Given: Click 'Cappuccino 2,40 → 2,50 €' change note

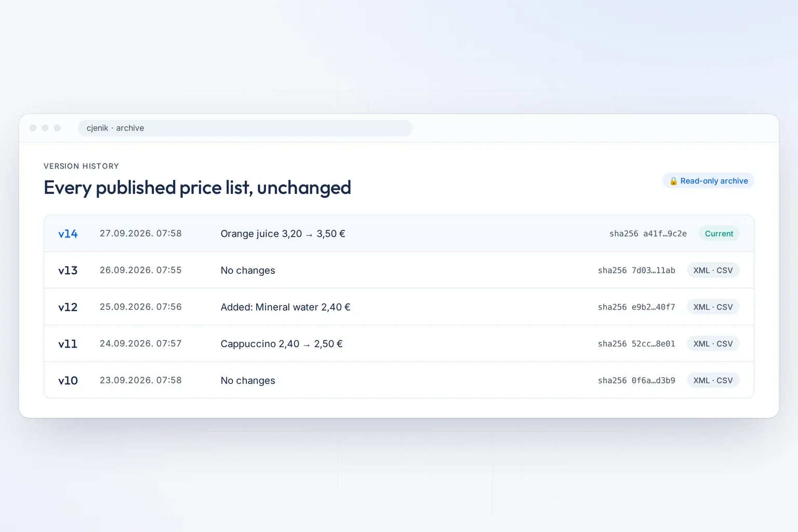Looking at the screenshot, I should pos(282,344).
